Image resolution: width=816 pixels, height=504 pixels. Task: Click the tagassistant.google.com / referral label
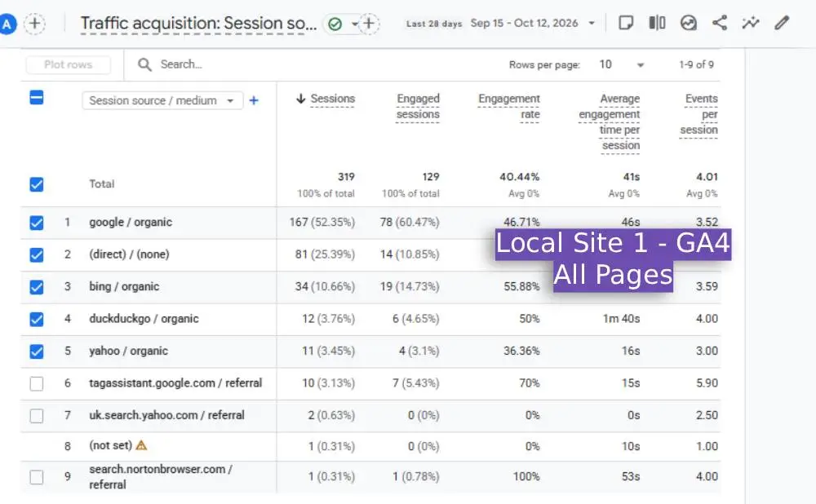pyautogui.click(x=175, y=382)
